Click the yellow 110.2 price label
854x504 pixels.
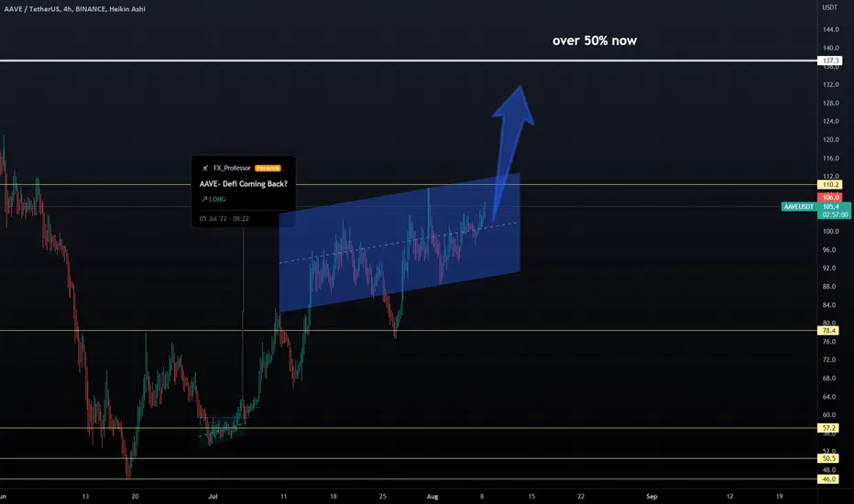pyautogui.click(x=829, y=185)
